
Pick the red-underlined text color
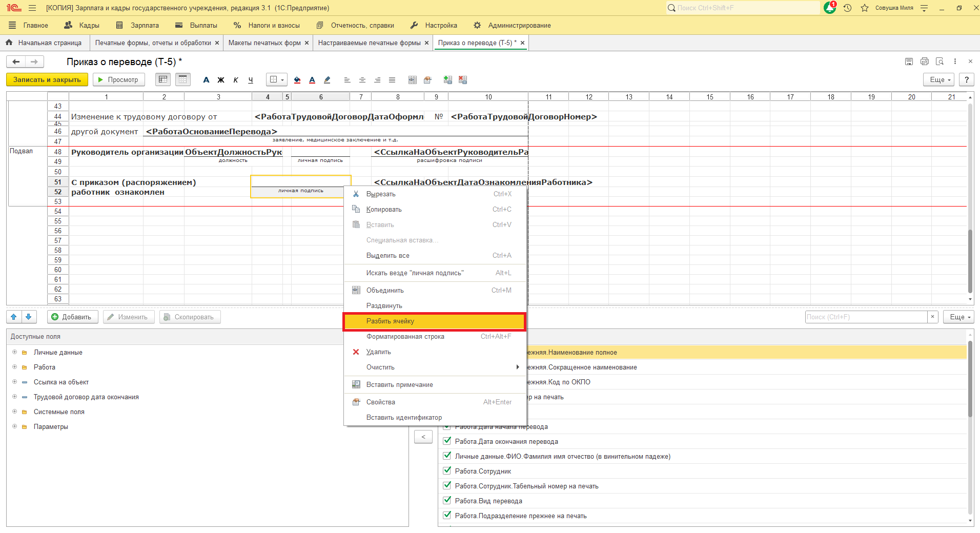point(312,80)
